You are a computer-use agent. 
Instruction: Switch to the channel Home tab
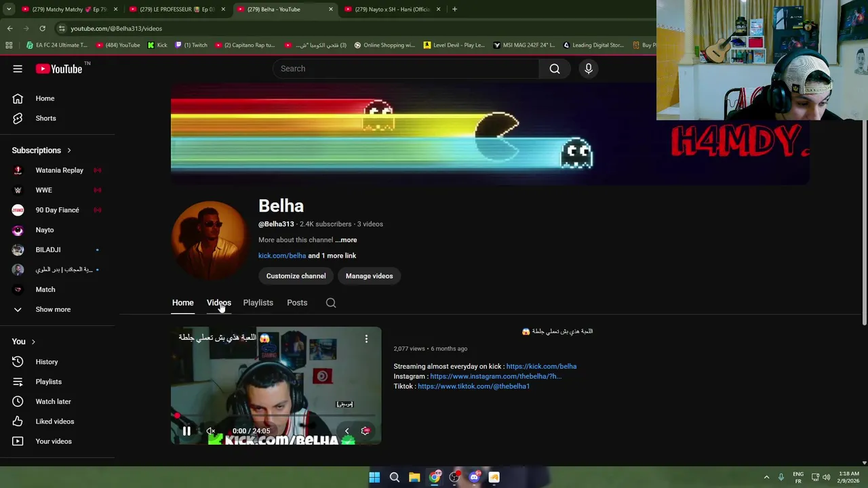(182, 303)
